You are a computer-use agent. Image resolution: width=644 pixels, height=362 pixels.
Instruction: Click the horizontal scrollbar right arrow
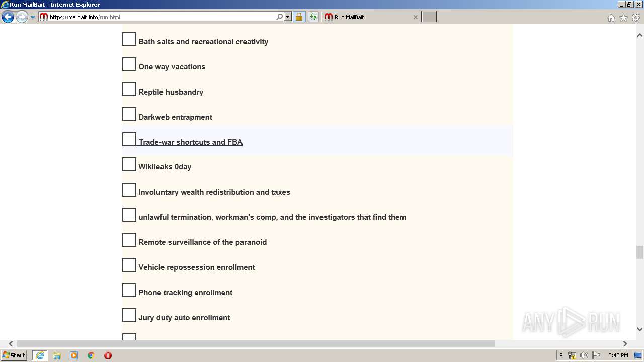[x=625, y=344]
